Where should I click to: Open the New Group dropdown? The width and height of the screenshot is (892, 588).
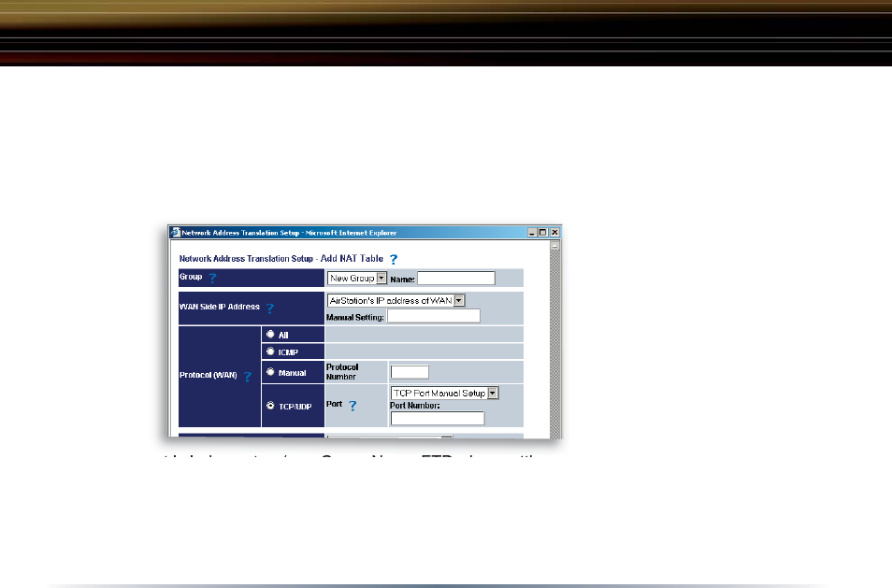357,278
